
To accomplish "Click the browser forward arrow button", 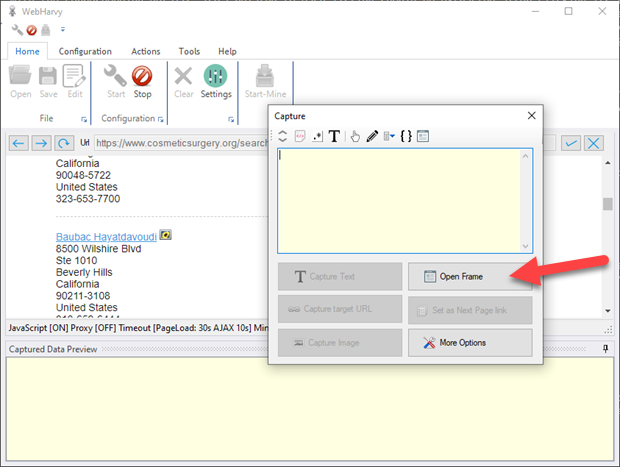I will point(41,143).
